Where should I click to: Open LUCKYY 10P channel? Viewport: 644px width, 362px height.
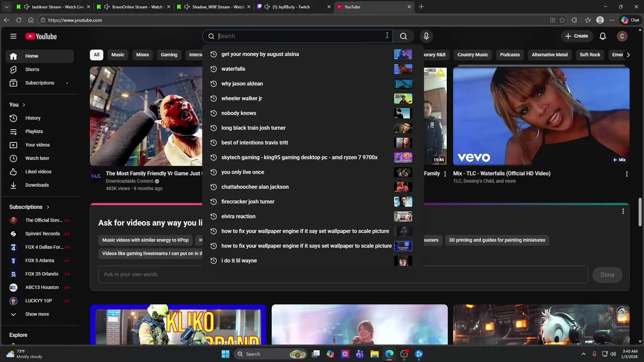(40, 301)
